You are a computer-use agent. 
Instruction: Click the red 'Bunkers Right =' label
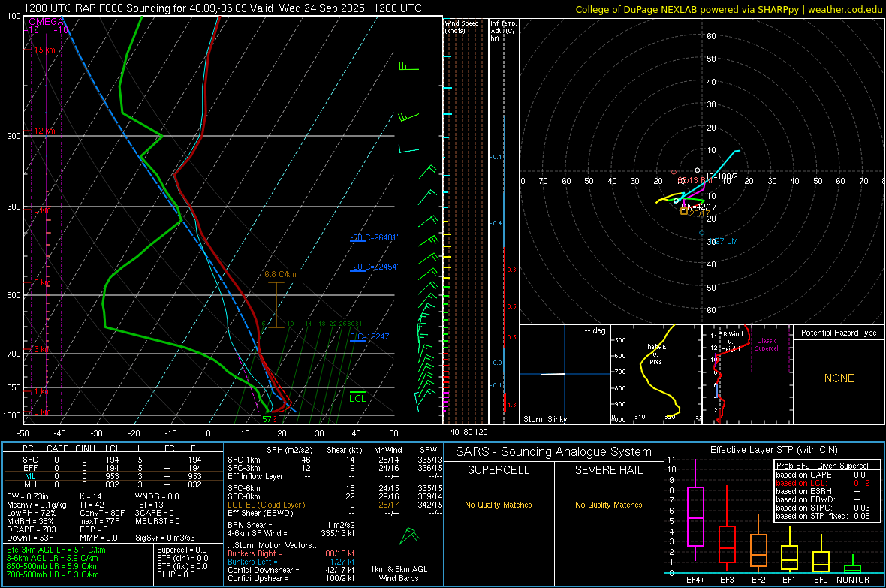(255, 553)
